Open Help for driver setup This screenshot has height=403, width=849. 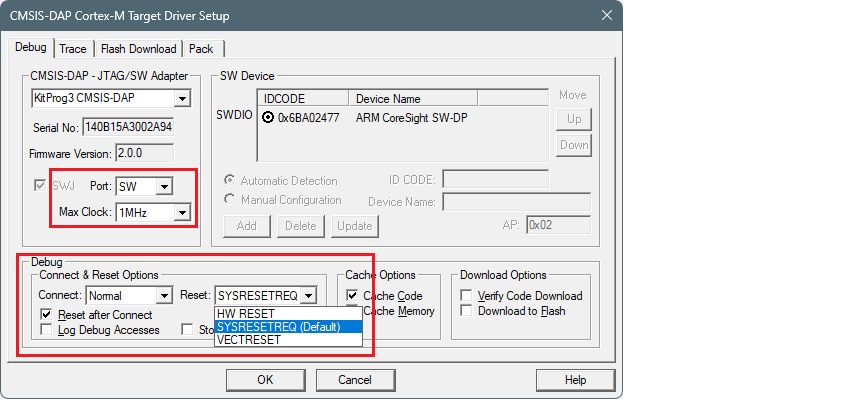pos(575,380)
